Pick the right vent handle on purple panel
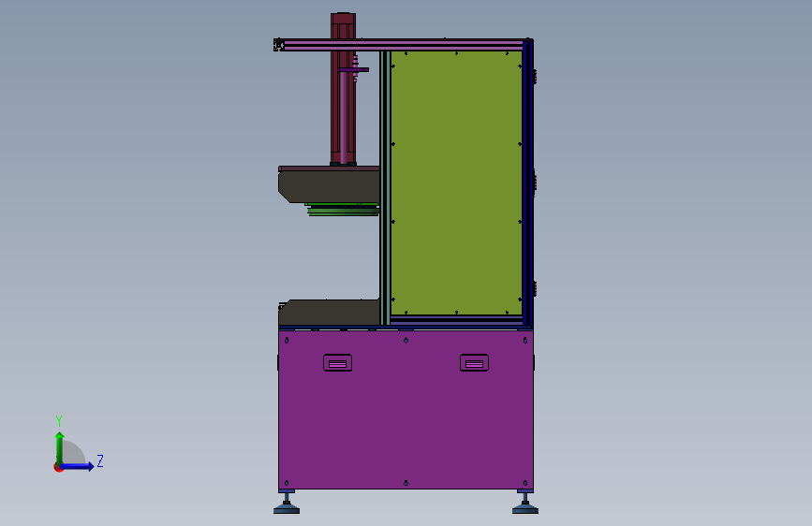812x526 pixels. 474,363
